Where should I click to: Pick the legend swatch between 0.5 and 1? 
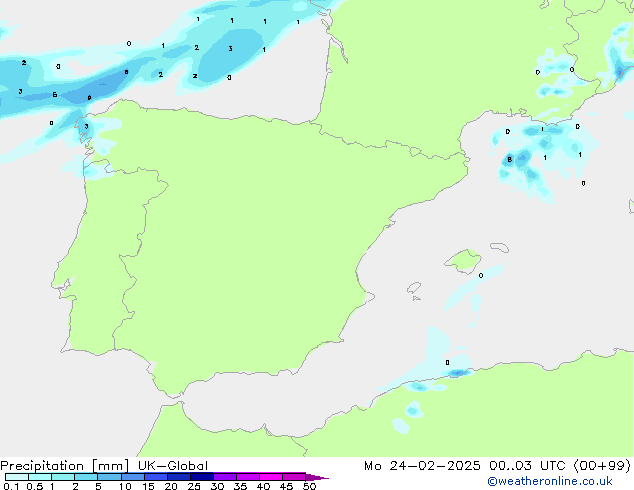40,477
